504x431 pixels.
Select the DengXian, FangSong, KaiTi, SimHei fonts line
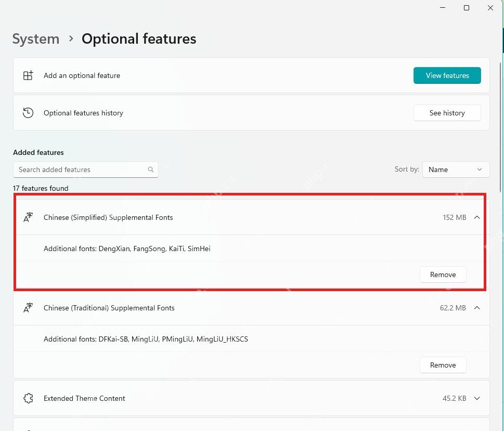click(127, 249)
